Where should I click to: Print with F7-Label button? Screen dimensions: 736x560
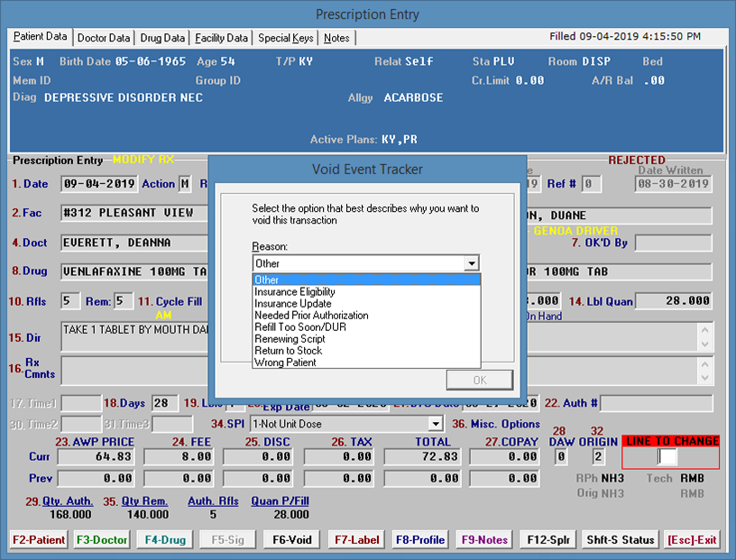pyautogui.click(x=355, y=540)
